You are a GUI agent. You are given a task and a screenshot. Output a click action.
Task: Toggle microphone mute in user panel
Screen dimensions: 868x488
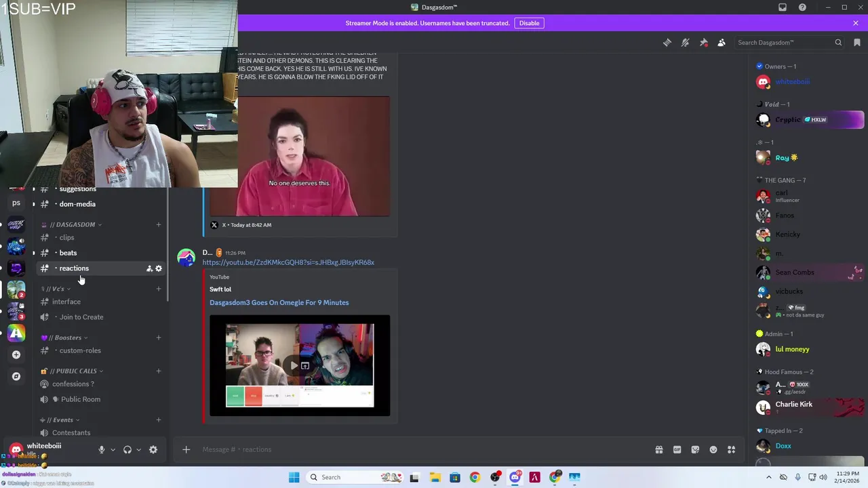(x=101, y=449)
